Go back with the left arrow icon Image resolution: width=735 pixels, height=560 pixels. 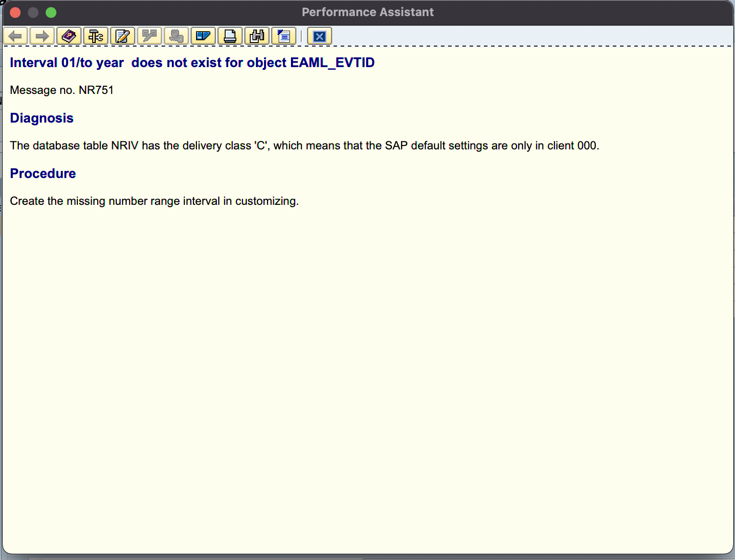[16, 36]
